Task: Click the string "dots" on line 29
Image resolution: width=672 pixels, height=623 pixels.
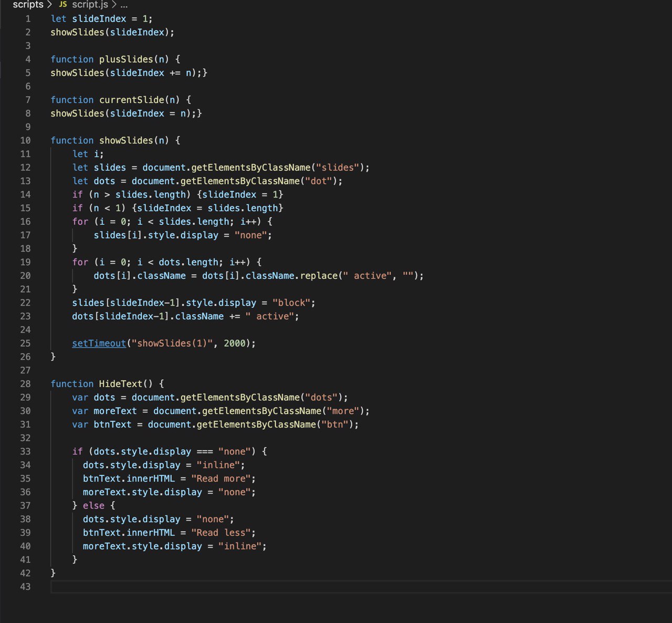Action: tap(321, 397)
